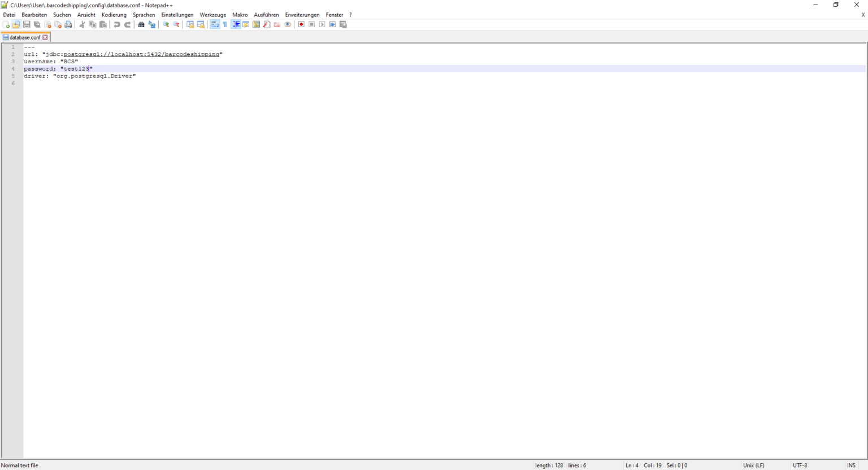The width and height of the screenshot is (868, 470).
Task: Toggle synchronized horizontal scrolling icon
Action: [x=201, y=25]
